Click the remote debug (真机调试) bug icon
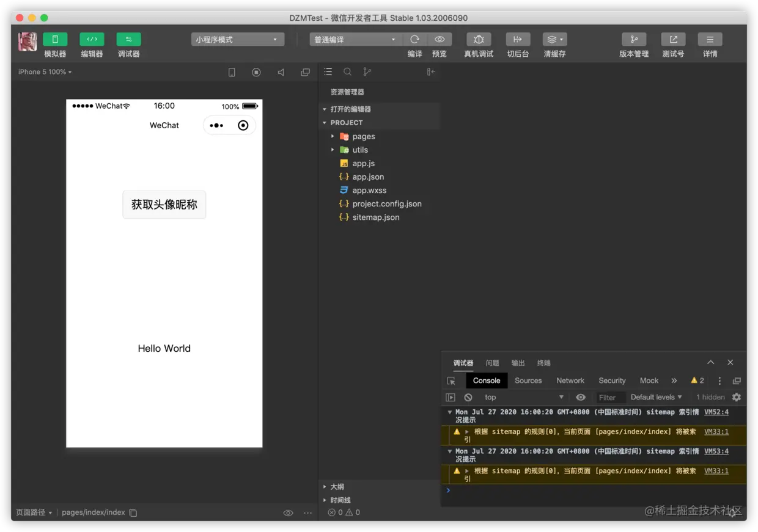 click(479, 39)
